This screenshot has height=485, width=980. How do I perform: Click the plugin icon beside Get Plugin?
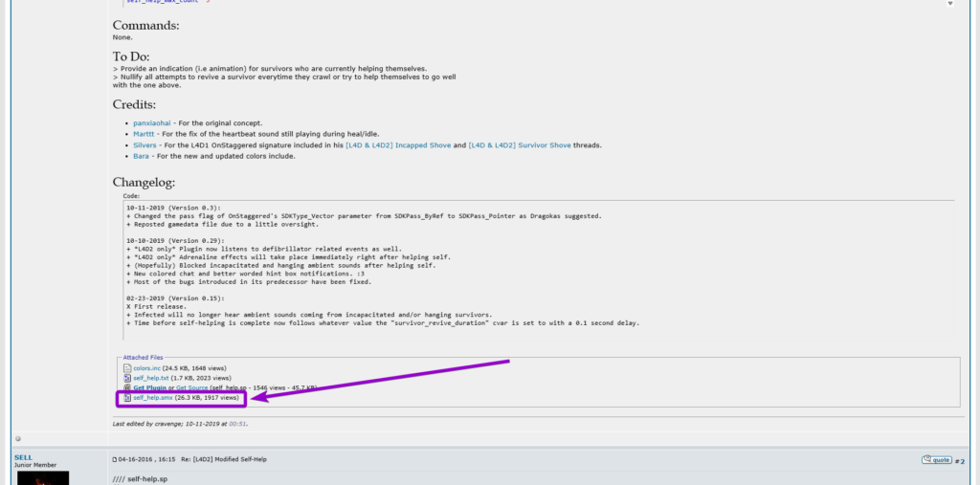127,388
